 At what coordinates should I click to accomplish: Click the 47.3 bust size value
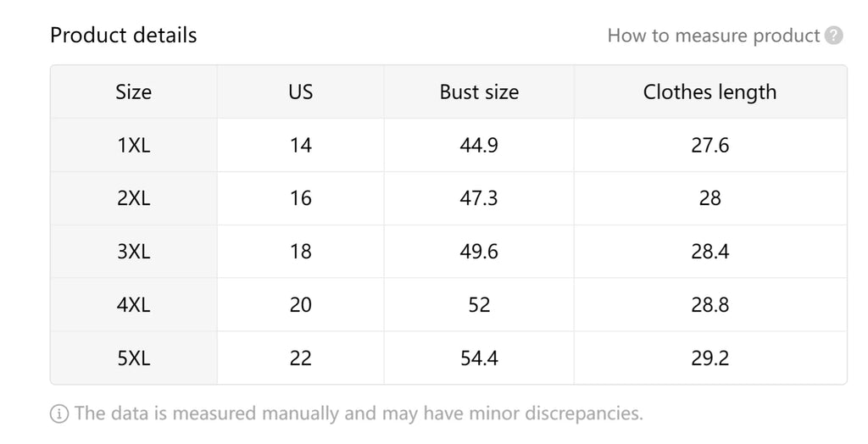coord(479,198)
